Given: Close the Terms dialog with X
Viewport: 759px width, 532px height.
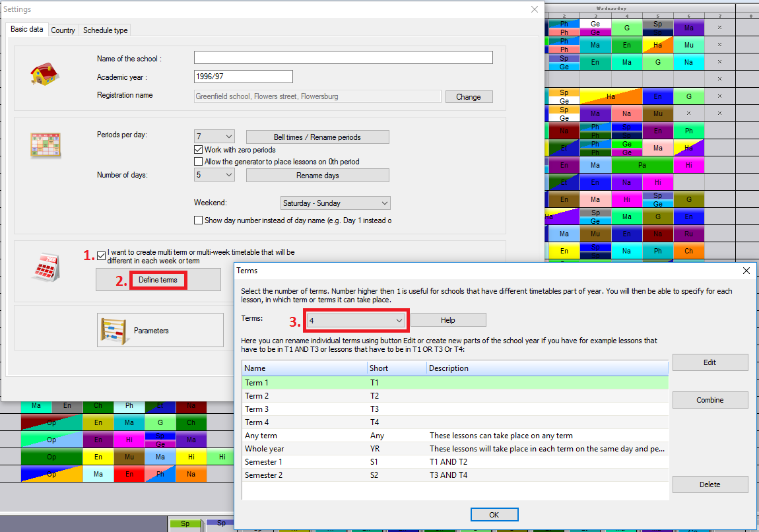Looking at the screenshot, I should tap(746, 271).
